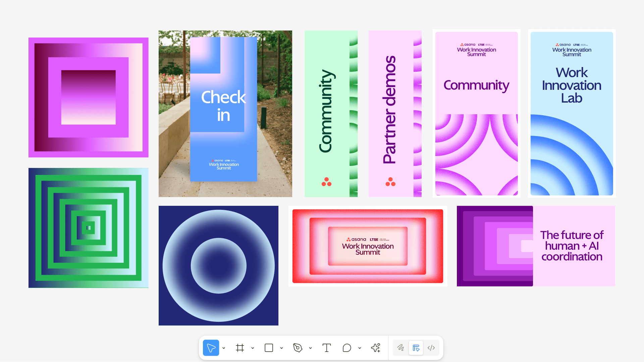Select the green Community vertical banner
This screenshot has width=644, height=362.
click(x=331, y=114)
